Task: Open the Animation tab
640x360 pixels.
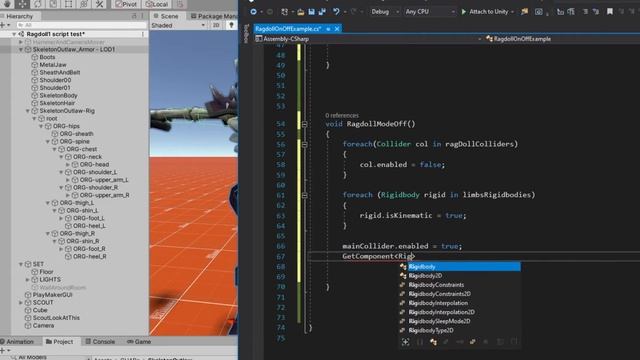Action: pyautogui.click(x=17, y=342)
